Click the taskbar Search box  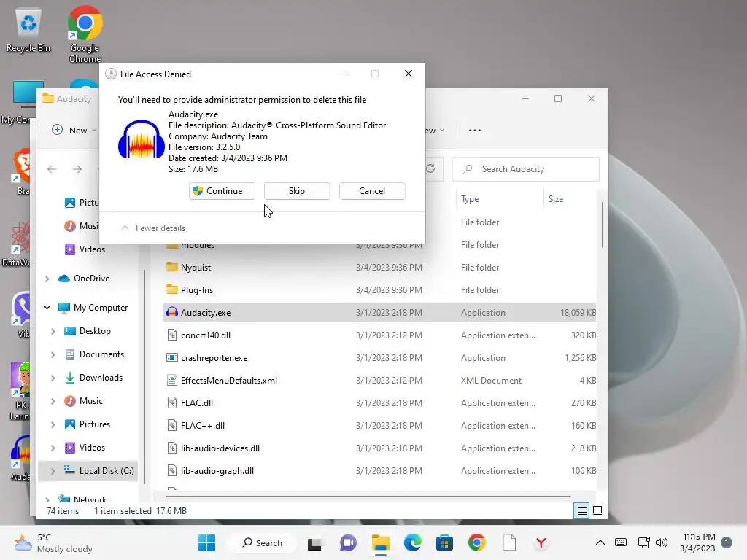262,542
